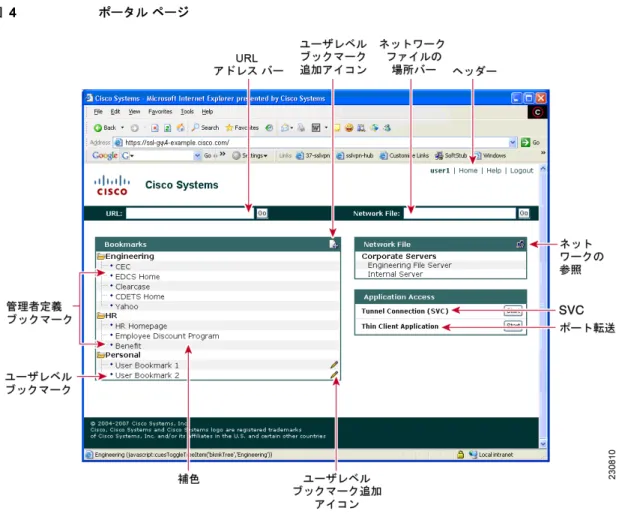Open the Yahoo bookmark
This screenshot has height=517, width=619.
pyautogui.click(x=126, y=306)
